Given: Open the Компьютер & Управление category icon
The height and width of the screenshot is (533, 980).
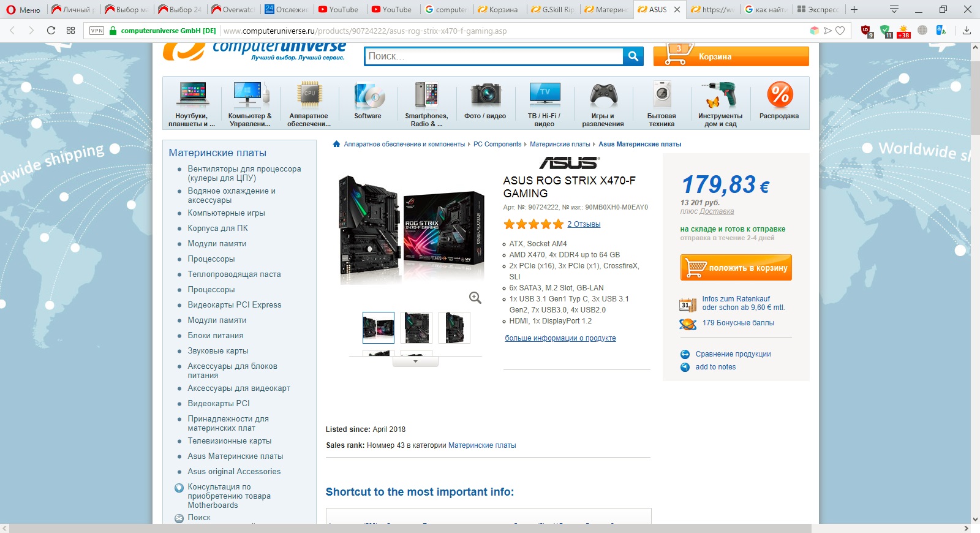Looking at the screenshot, I should click(x=250, y=103).
